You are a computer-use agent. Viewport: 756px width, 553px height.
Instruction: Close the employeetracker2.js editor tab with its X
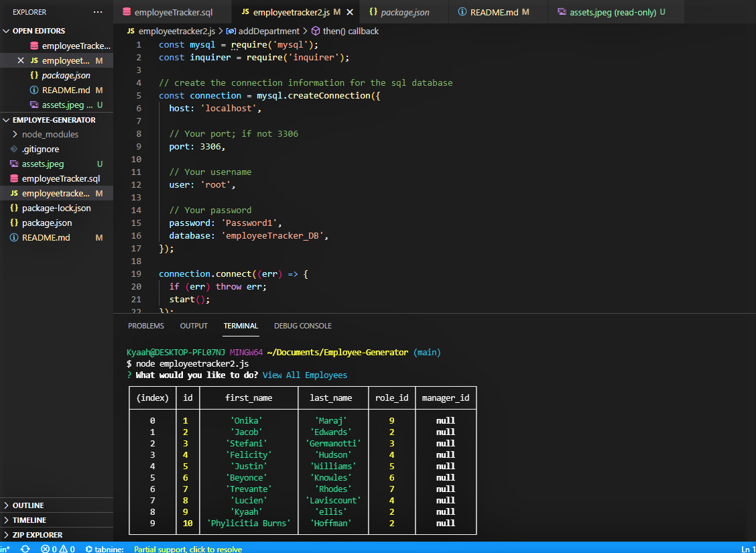(350, 12)
